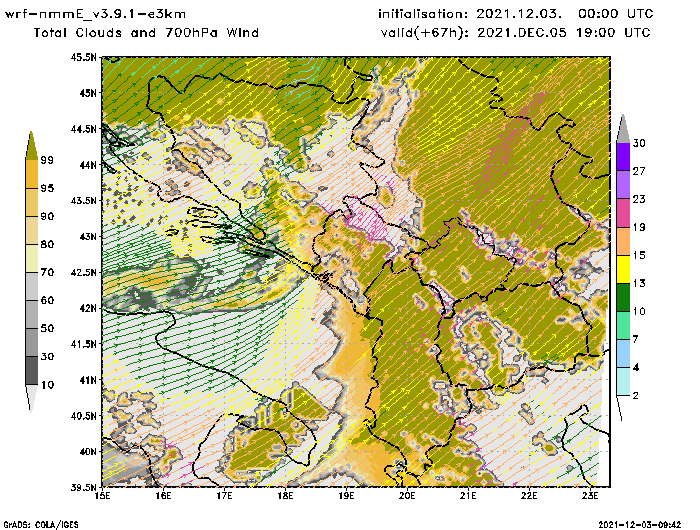Click the 23-27 violet wind speed swatch
The width and height of the screenshot is (700, 530).
[623, 185]
